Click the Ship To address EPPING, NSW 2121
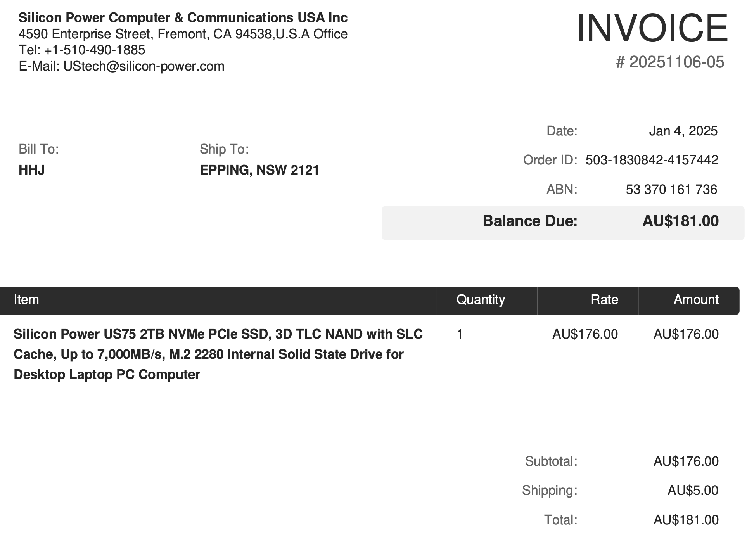The image size is (754, 560). (259, 170)
